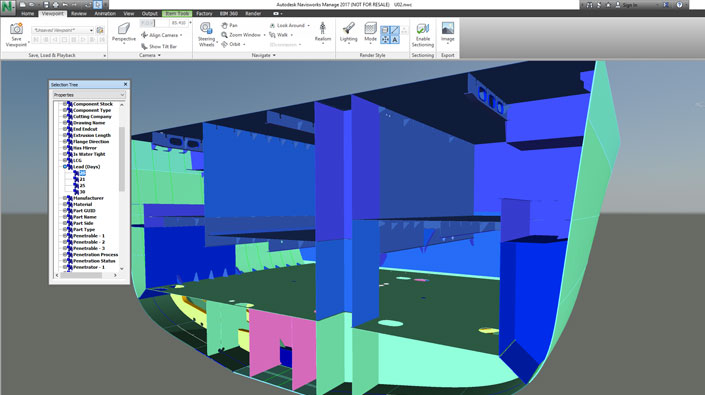Export the Image from the ribbon
705x395 pixels.
pos(447,32)
